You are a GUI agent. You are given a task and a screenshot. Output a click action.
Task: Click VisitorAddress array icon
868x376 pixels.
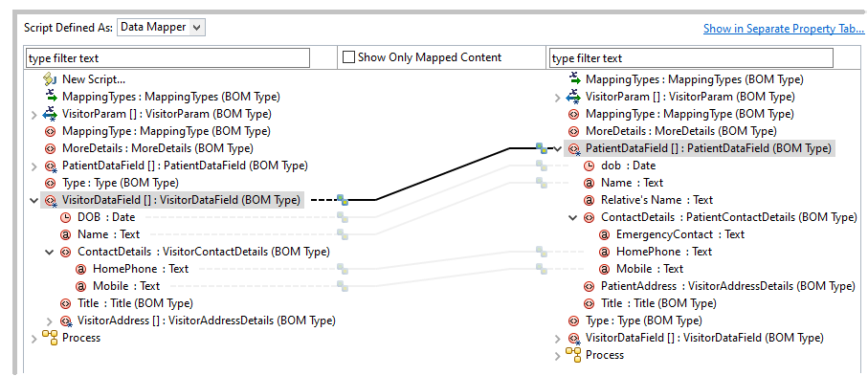[x=66, y=321]
